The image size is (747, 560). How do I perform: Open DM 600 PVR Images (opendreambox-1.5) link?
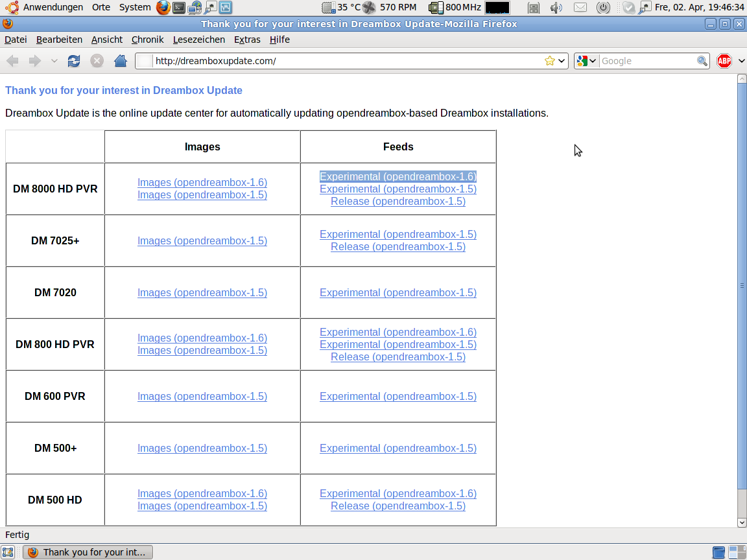[202, 397]
